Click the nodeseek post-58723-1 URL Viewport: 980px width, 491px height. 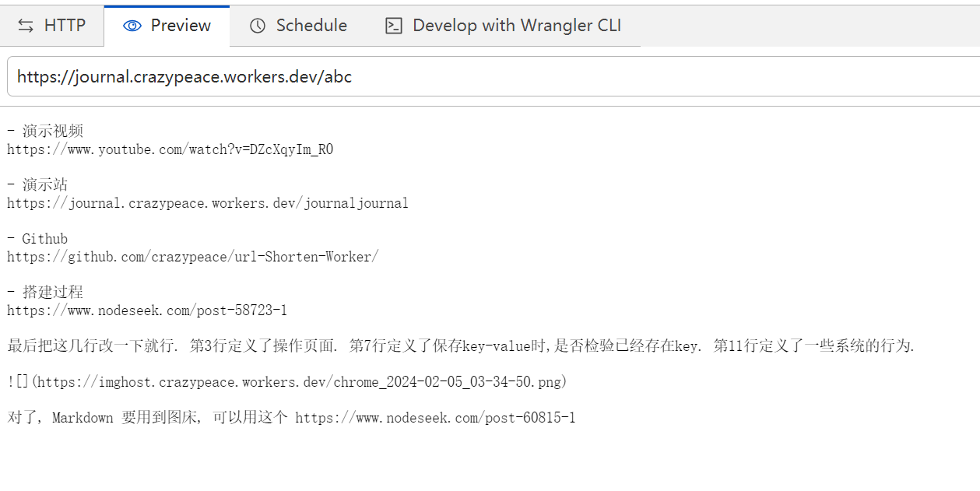pyautogui.click(x=147, y=310)
